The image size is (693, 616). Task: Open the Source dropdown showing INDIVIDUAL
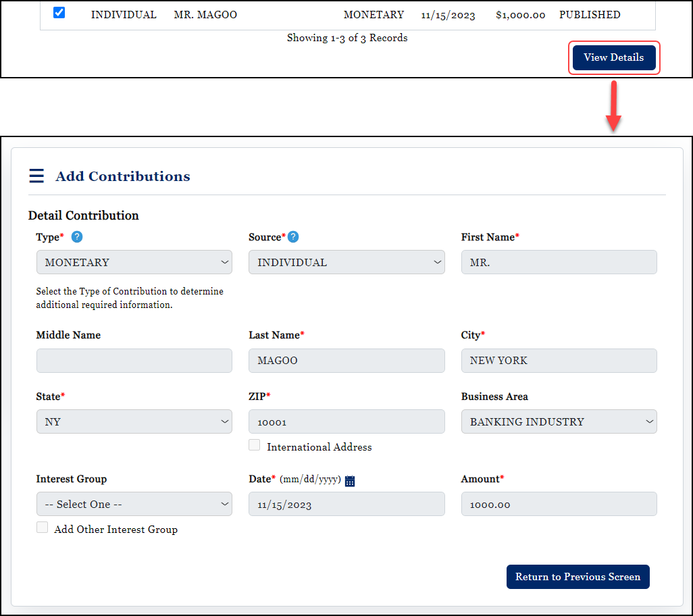point(346,262)
